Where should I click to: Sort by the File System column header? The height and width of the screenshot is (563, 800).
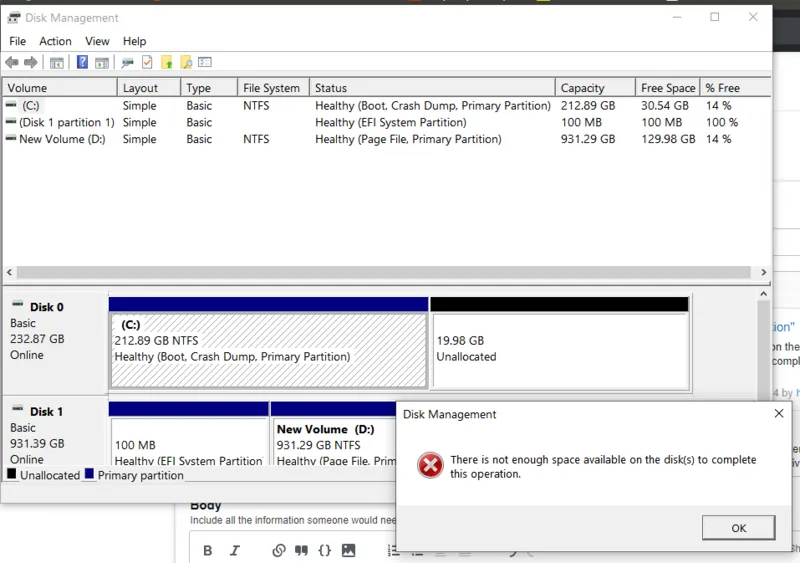tap(273, 88)
